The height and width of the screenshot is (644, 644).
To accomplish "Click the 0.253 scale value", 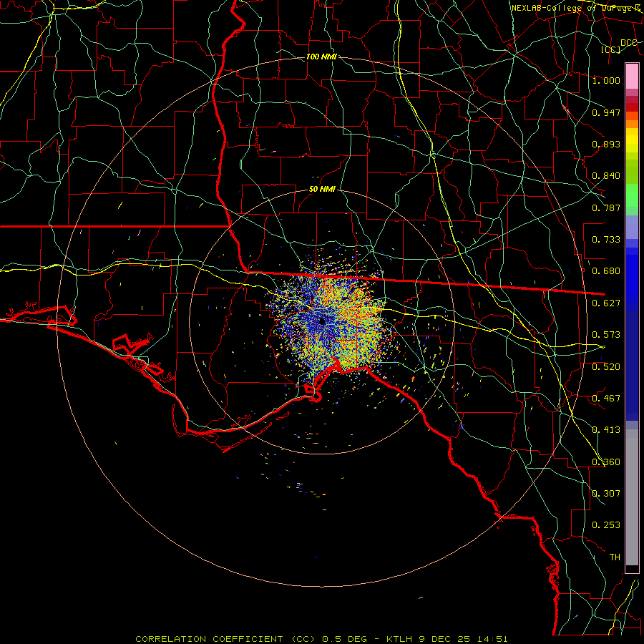I will pos(606,525).
